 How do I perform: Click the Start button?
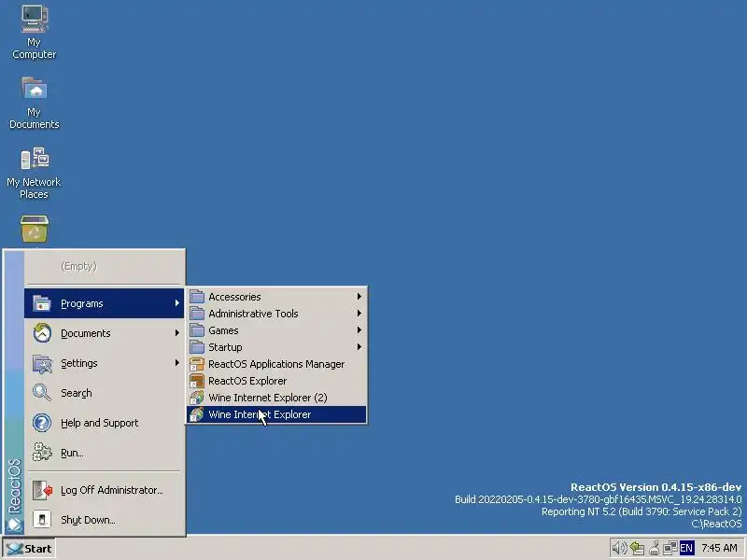click(30, 549)
